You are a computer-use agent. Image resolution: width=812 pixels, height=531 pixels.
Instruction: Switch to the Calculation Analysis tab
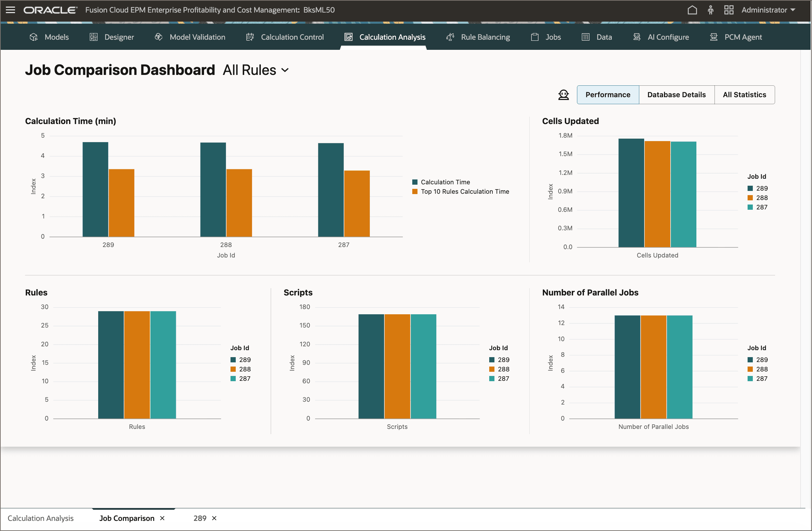point(41,518)
